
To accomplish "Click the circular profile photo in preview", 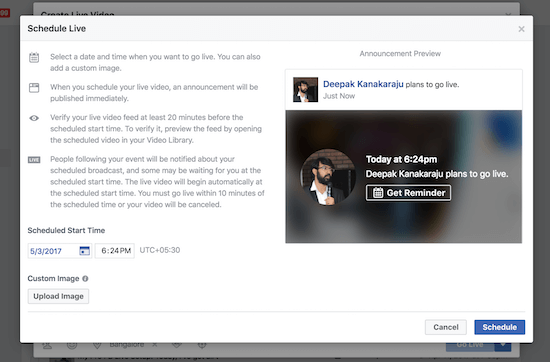I will click(x=328, y=177).
